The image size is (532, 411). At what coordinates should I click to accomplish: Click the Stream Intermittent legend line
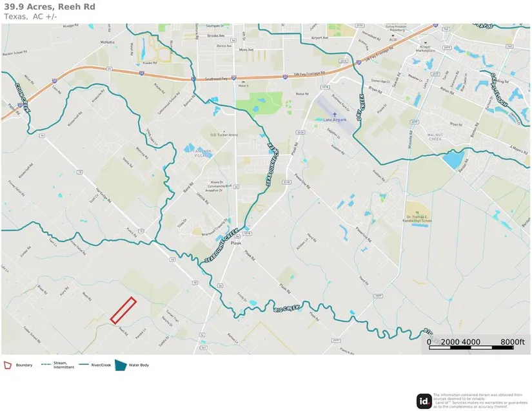click(x=46, y=365)
